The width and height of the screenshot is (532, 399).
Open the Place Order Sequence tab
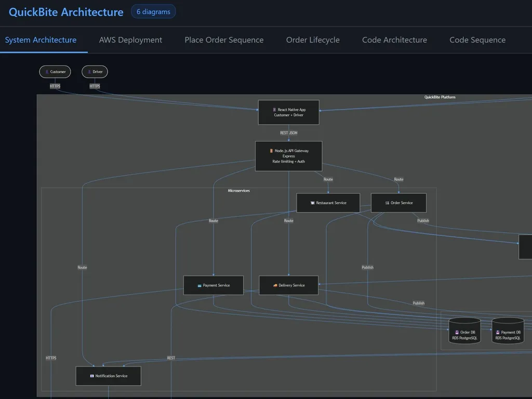coord(224,40)
